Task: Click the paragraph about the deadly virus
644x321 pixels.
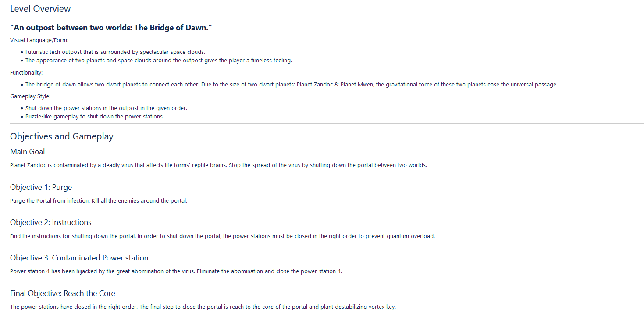Action: click(218, 165)
